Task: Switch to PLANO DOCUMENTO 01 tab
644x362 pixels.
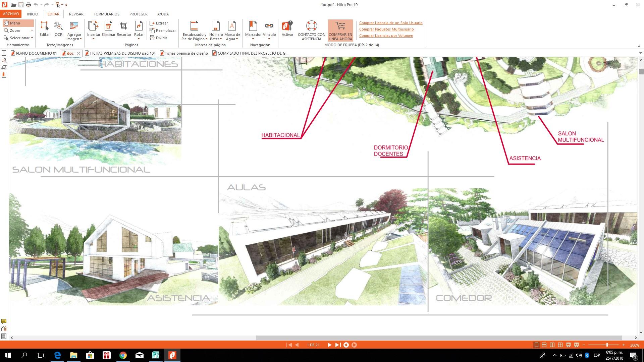Action: click(34, 53)
